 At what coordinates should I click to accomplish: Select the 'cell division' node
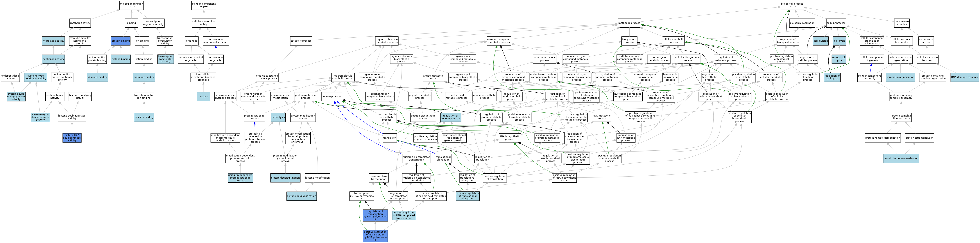[821, 41]
